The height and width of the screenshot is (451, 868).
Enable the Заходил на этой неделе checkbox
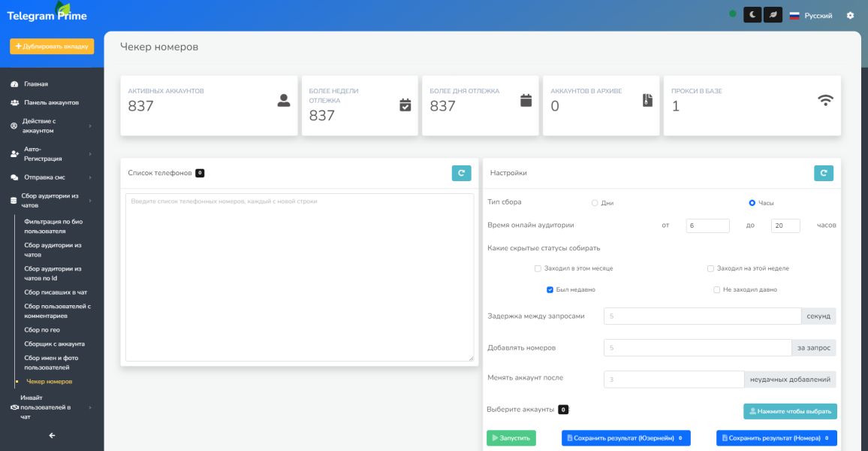point(710,268)
